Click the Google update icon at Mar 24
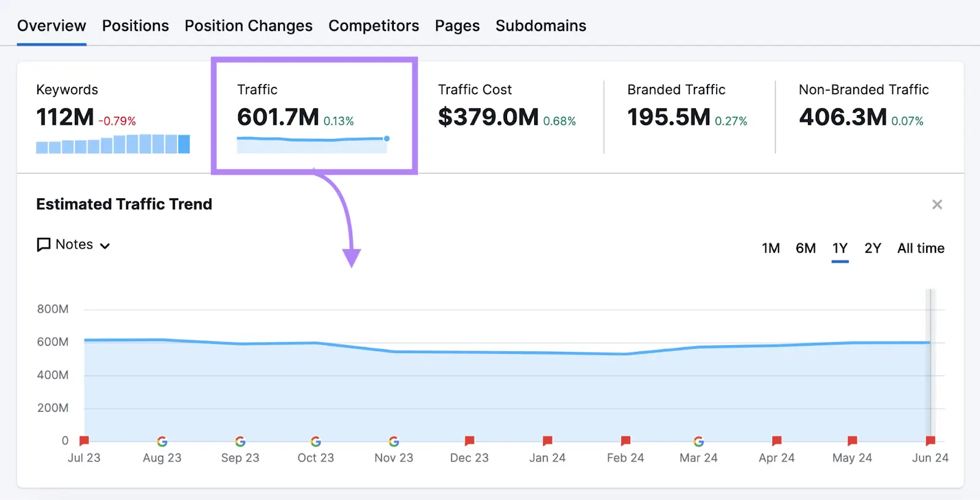 tap(698, 441)
